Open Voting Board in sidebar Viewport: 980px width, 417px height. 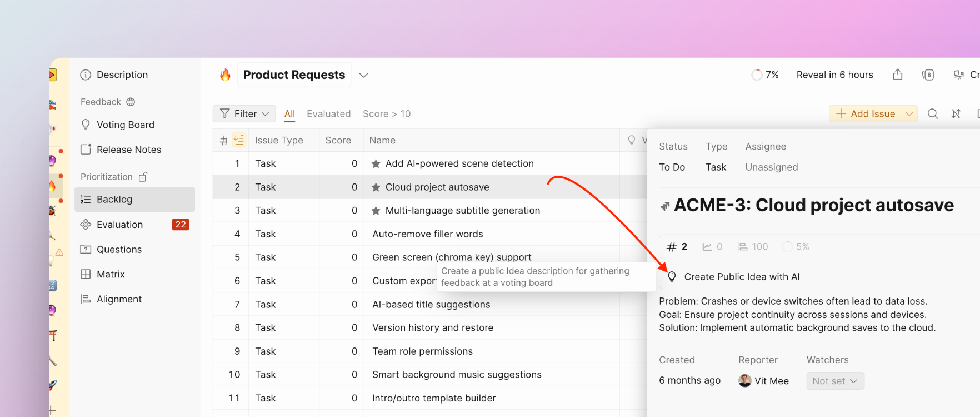[117, 125]
